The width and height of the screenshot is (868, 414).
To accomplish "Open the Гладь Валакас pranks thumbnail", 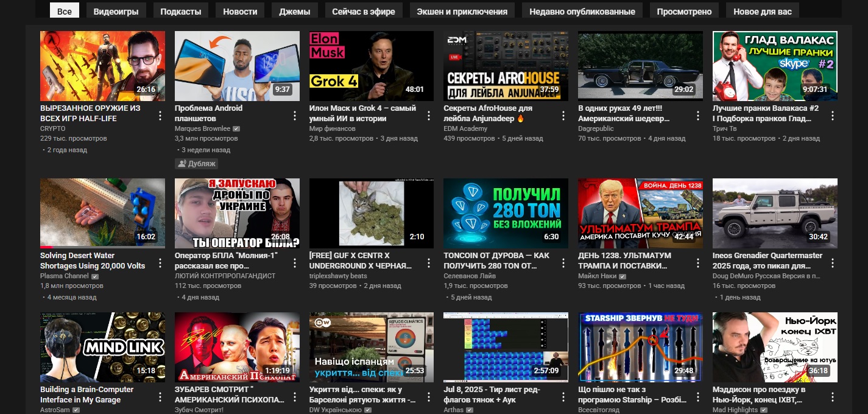I will [775, 66].
